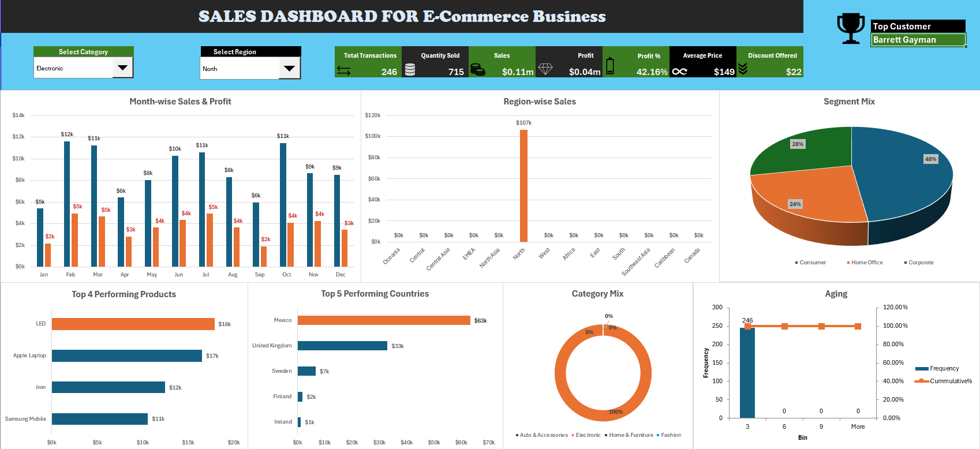Click the Quantity Sold database stack icon
The height and width of the screenshot is (449, 980).
410,70
